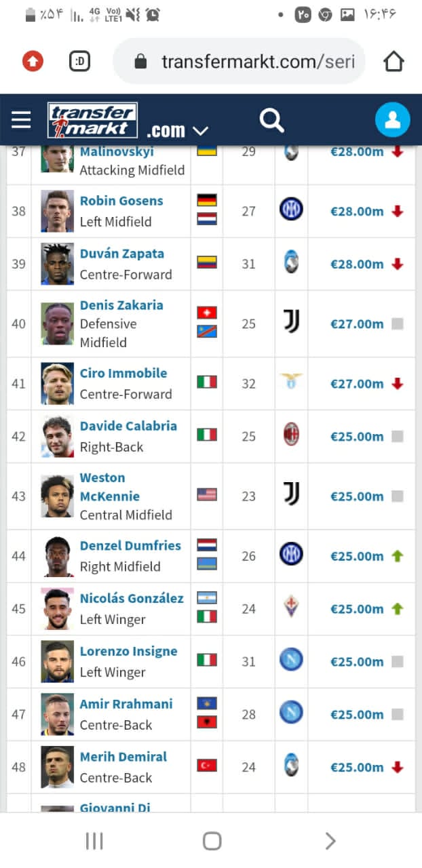Tap the browser home icon
This screenshot has width=422, height=868.
point(394,62)
